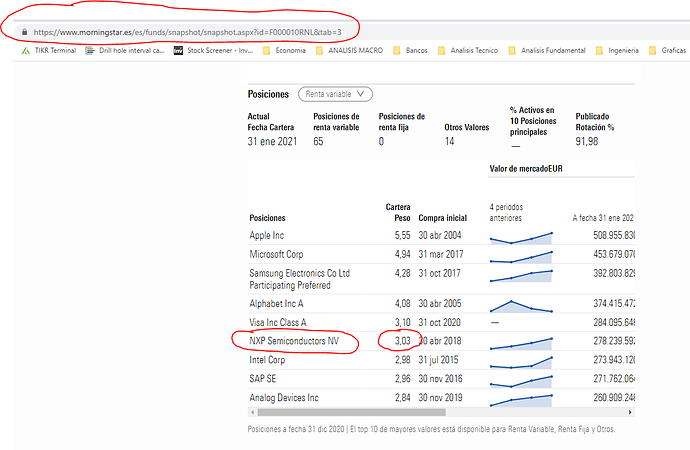Click the morningstar.es URL address bar
The image size is (690, 450).
click(x=187, y=32)
